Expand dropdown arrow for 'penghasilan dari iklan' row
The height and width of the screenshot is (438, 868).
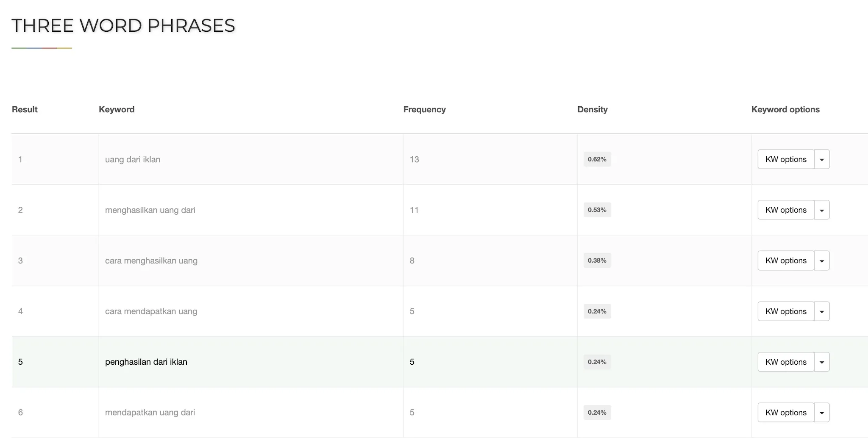coord(822,362)
